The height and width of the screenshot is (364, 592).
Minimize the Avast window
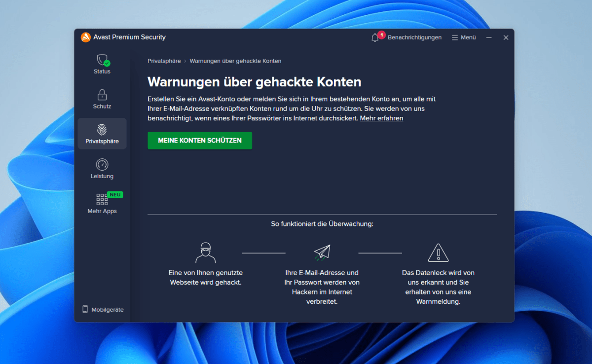489,37
